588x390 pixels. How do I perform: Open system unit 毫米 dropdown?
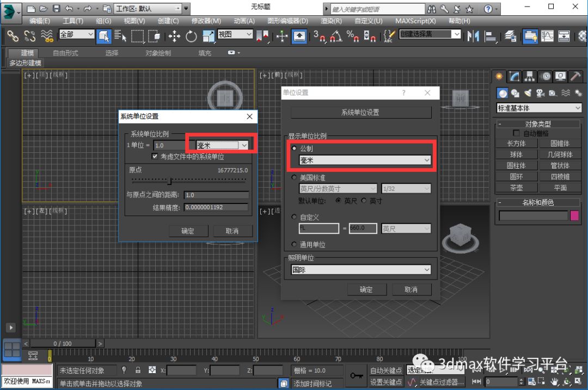[222, 145]
